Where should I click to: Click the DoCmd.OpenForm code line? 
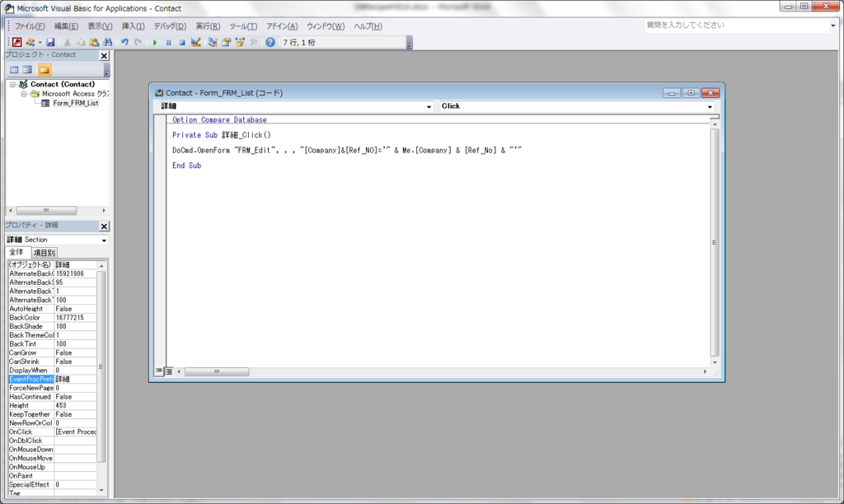(347, 151)
